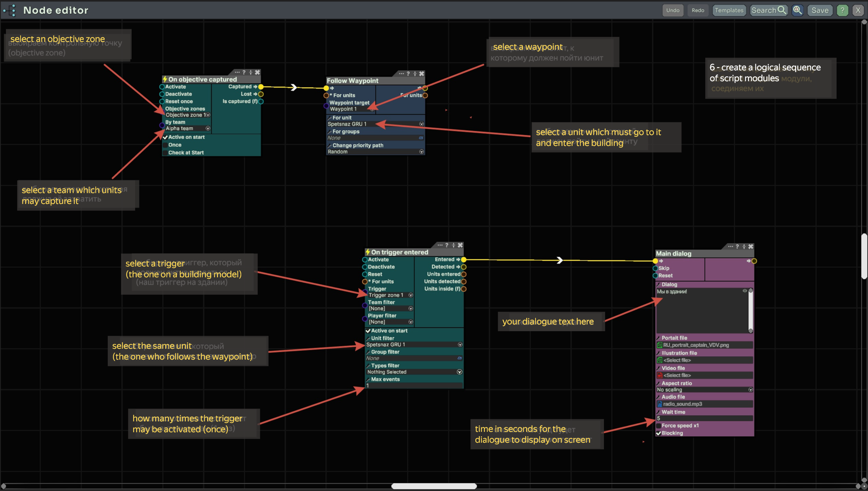Delete the On objective captured node
868x491 pixels.
tap(257, 72)
